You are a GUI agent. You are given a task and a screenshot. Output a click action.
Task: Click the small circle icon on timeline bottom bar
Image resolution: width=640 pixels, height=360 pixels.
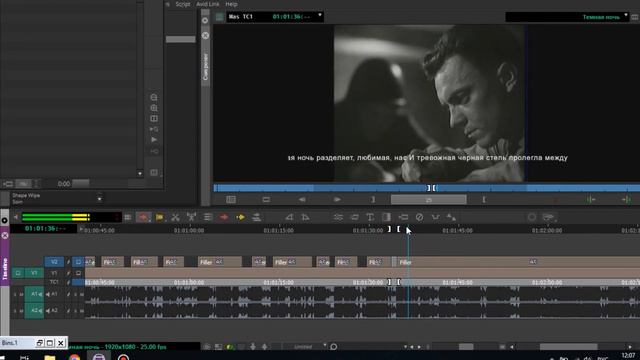click(333, 347)
